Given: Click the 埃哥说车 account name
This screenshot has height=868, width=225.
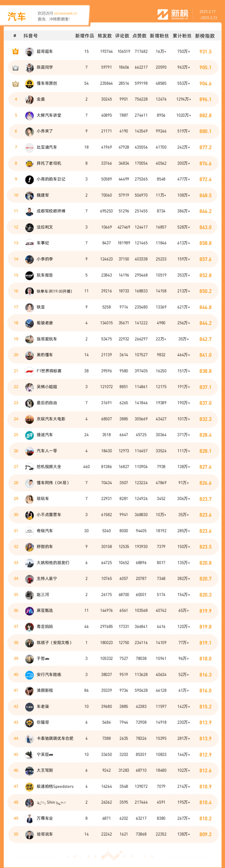Looking at the screenshot, I should pyautogui.click(x=45, y=834).
